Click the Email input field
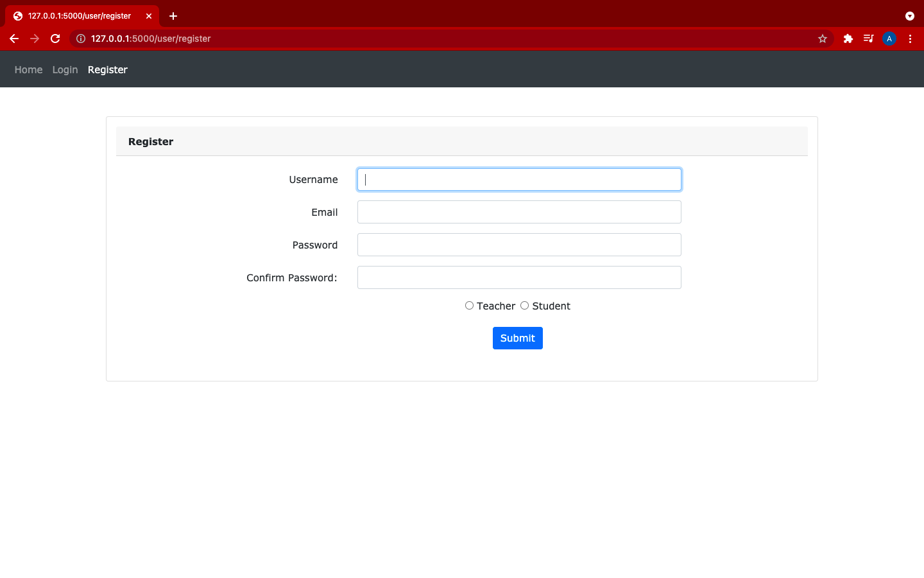The image size is (924, 578). click(519, 212)
